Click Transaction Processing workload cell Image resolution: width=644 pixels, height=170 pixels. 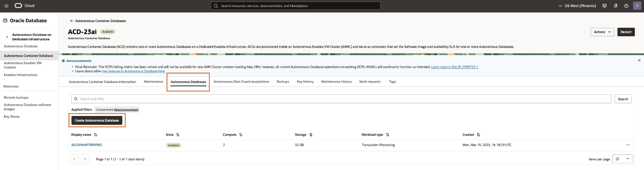tap(378, 145)
